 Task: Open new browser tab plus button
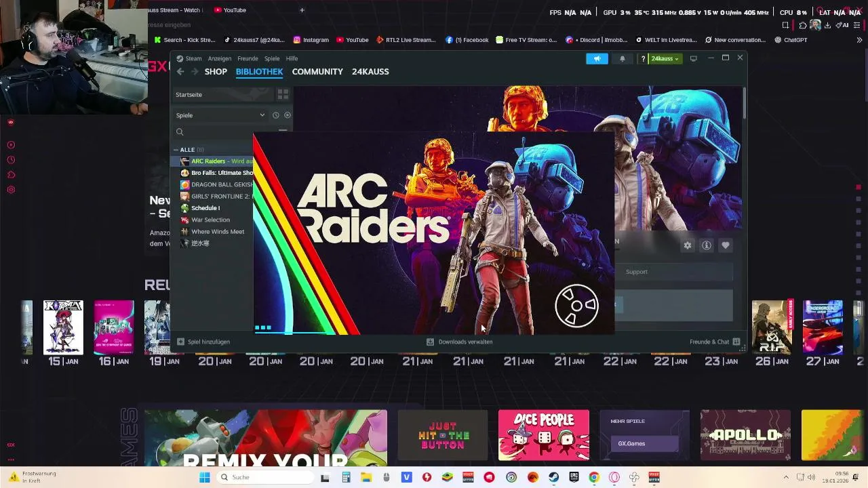[302, 10]
